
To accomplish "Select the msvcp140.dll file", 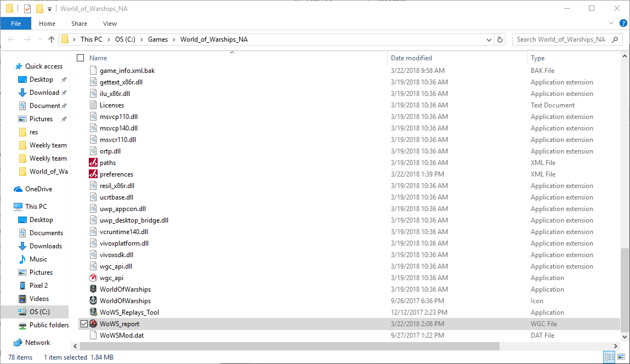I will tap(118, 128).
